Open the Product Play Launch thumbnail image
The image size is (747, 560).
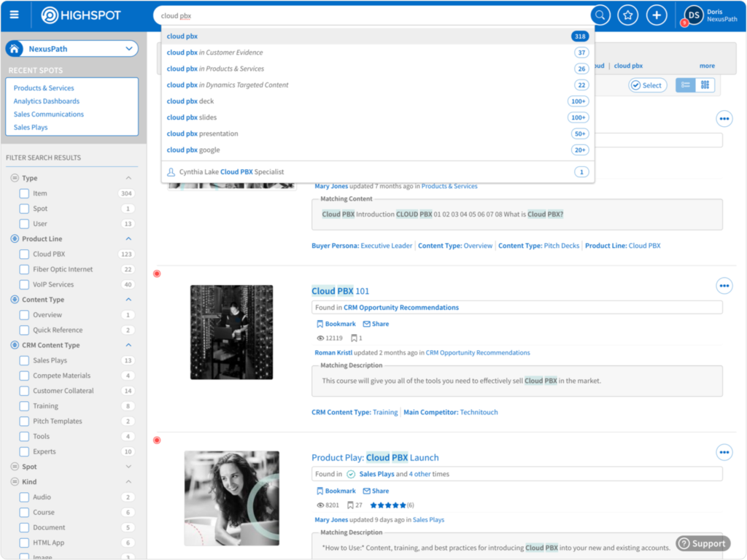click(231, 498)
